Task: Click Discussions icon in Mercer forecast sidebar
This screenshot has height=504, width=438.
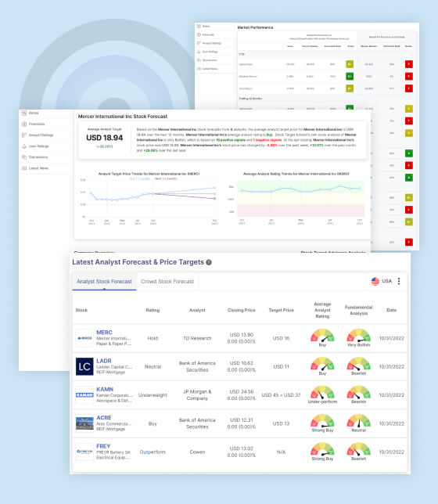Action: point(24,157)
